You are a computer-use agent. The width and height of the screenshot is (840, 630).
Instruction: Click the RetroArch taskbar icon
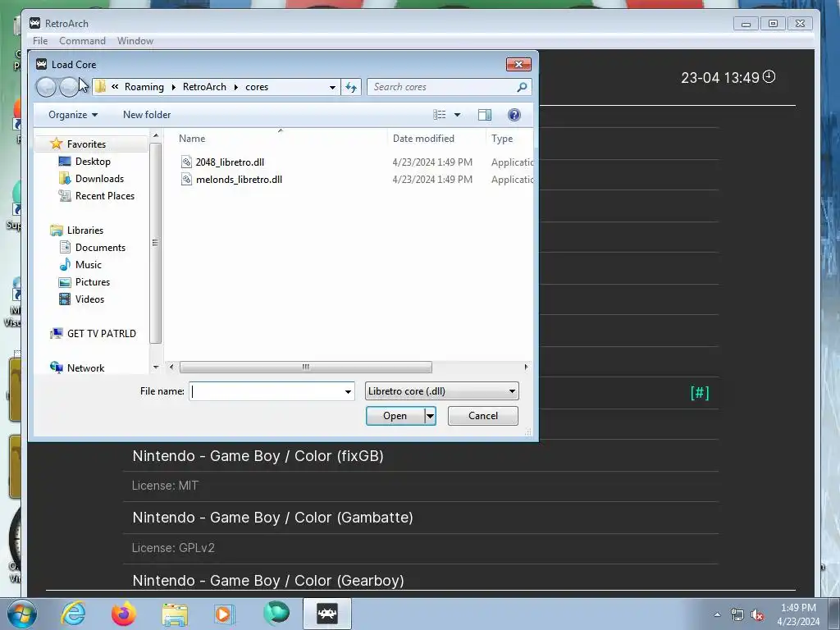(326, 614)
